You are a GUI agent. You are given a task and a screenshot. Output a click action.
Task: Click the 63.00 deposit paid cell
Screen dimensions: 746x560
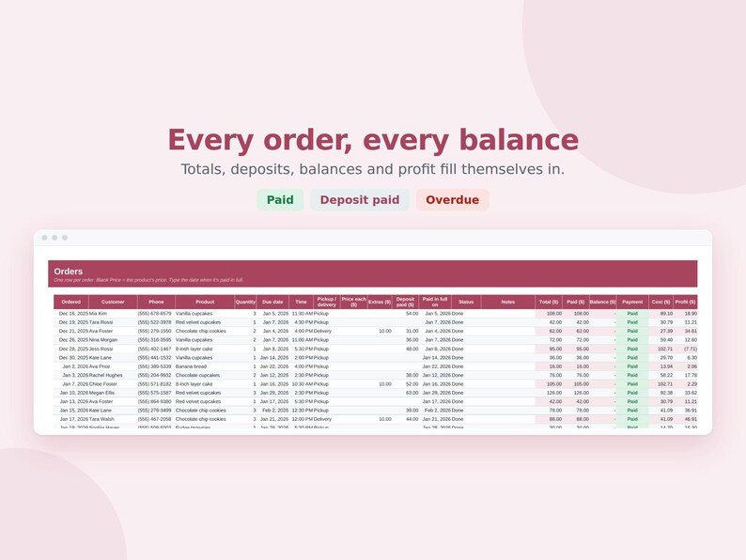tap(412, 393)
